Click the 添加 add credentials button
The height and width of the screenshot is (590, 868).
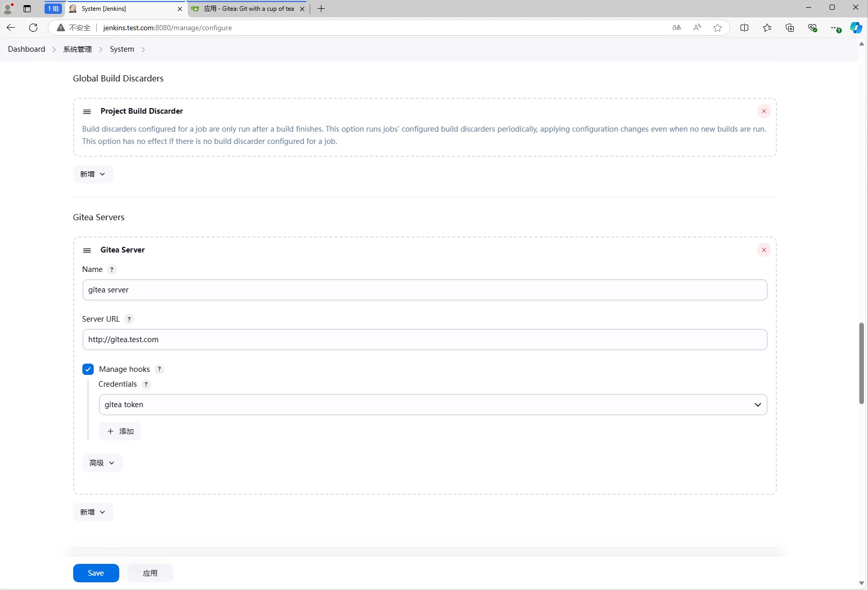120,431
